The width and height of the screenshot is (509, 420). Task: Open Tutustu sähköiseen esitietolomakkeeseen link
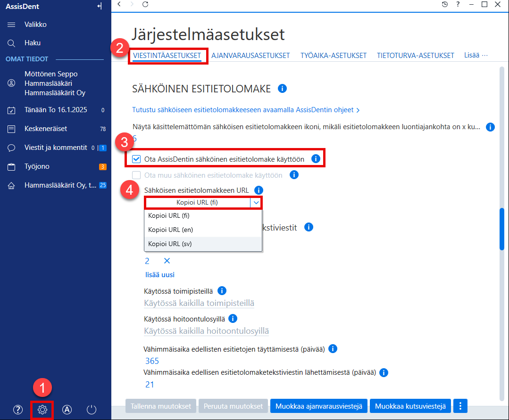[x=246, y=110]
